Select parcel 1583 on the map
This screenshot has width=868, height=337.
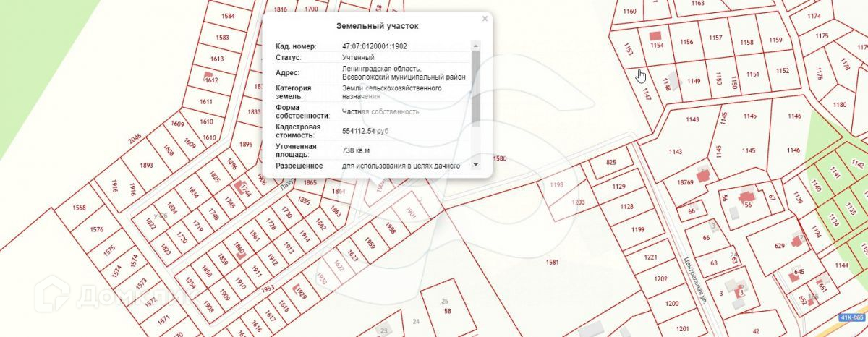click(222, 38)
